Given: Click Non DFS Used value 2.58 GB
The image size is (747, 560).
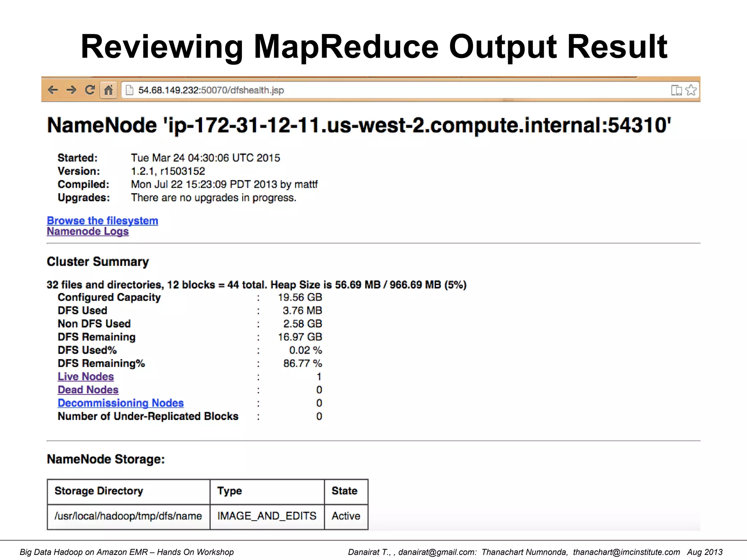Looking at the screenshot, I should point(303,323).
